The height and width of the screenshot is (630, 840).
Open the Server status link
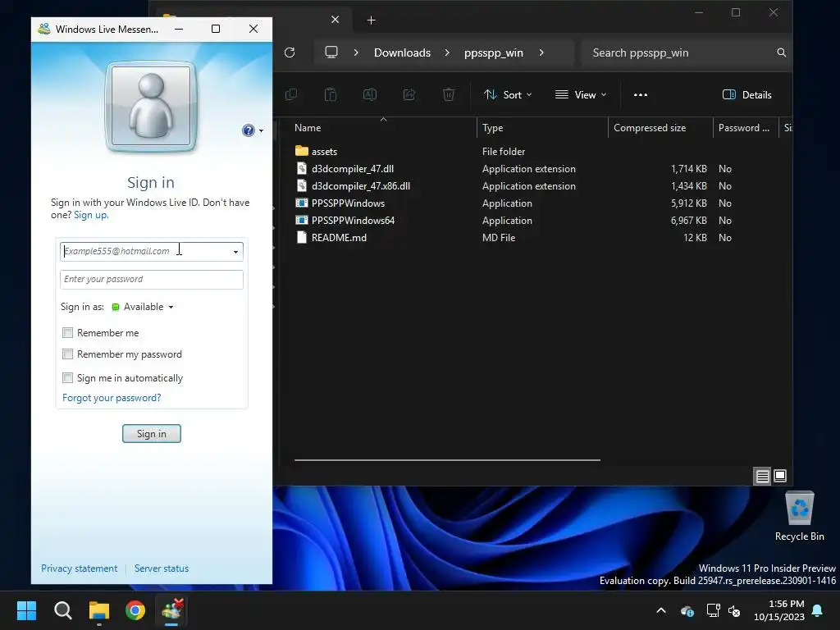pos(162,568)
